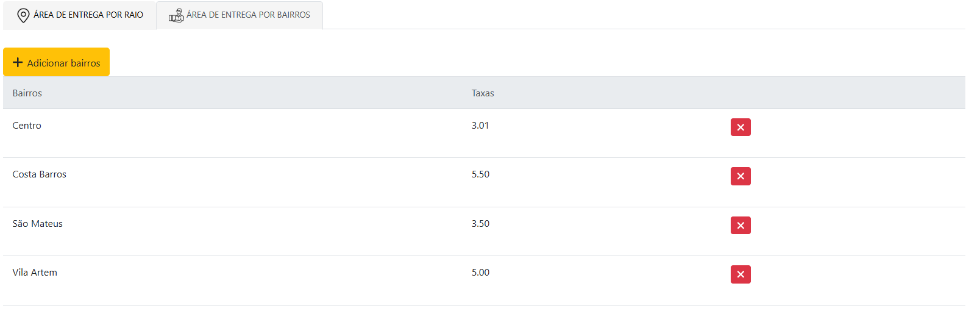Viewport: 980px width, 336px height.
Task: Click the São Mateus neighborhood name
Action: tap(38, 224)
